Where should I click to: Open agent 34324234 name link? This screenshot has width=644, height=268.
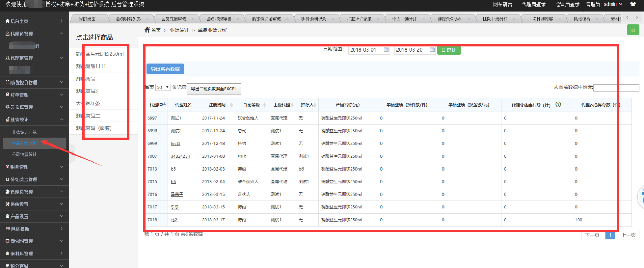(180, 156)
